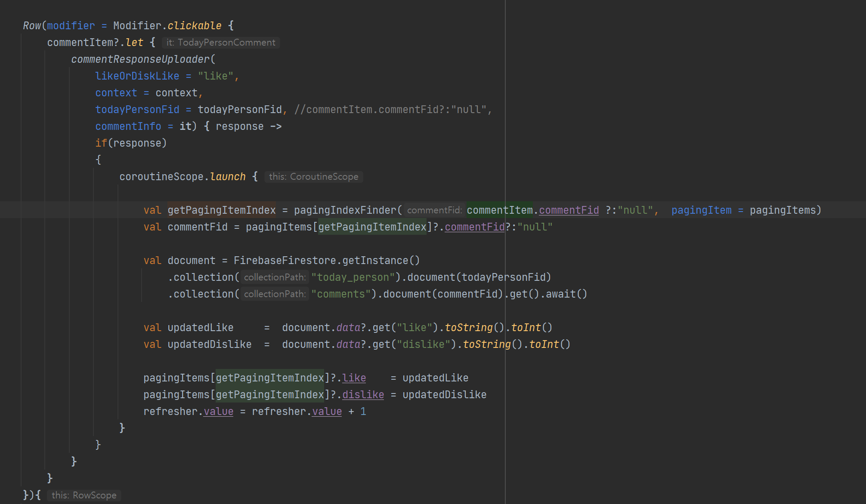This screenshot has height=504, width=866.
Task: Click the underlined dislike property
Action: (x=363, y=395)
